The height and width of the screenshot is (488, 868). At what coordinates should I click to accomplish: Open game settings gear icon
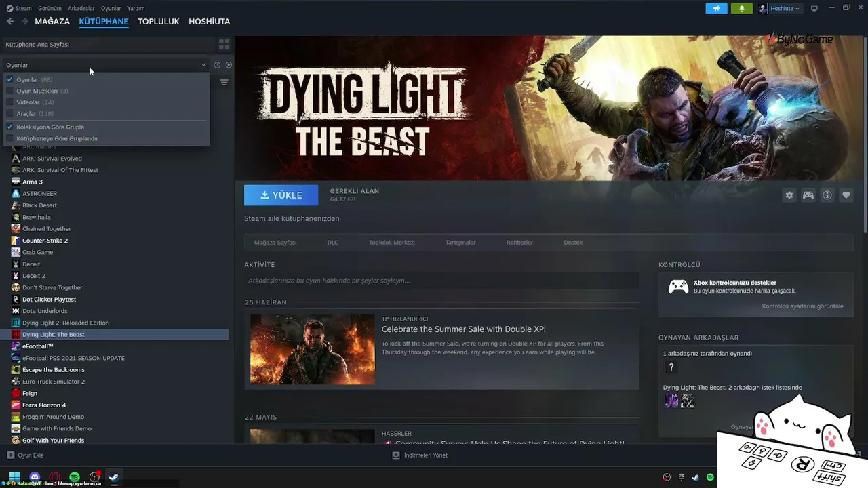pos(789,195)
